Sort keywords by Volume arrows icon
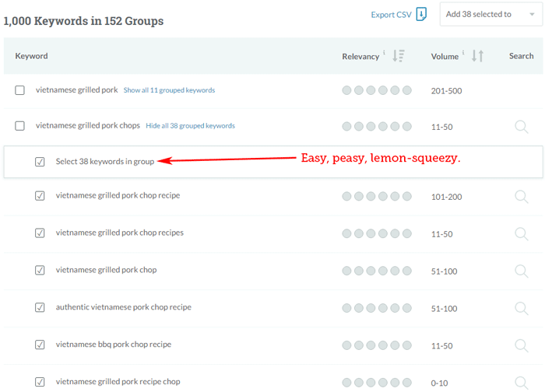The height and width of the screenshot is (392, 545). [x=478, y=56]
